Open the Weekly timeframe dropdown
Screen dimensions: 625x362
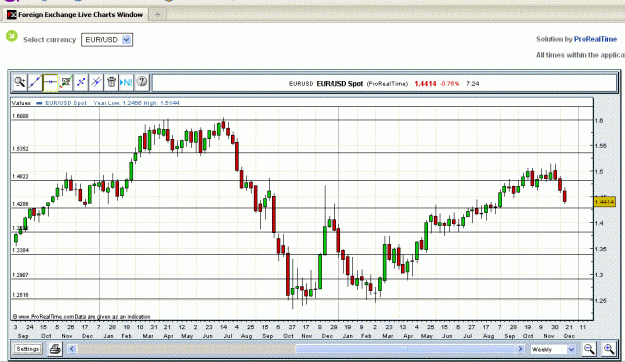(553, 350)
